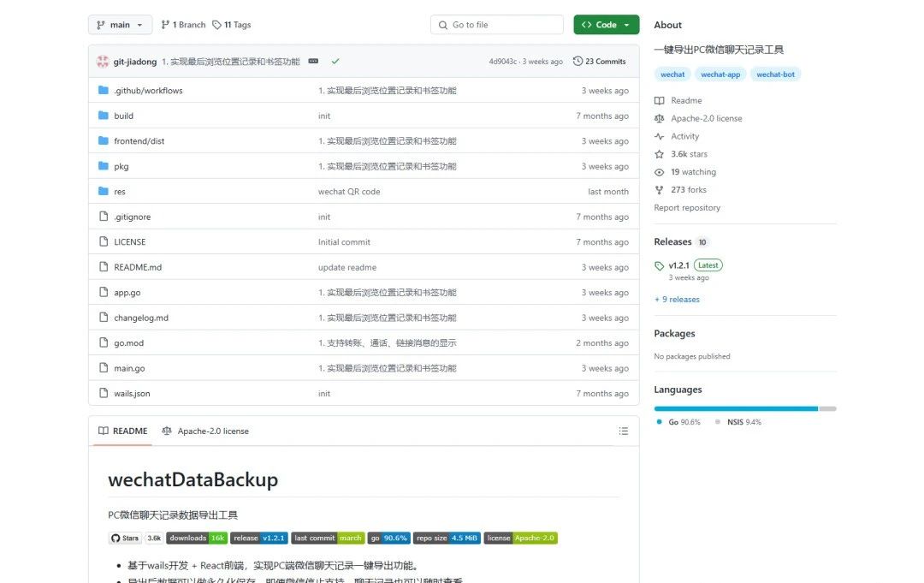This screenshot has height=583, width=924.
Task: Click the wechat-app topic tag
Action: [x=720, y=74]
